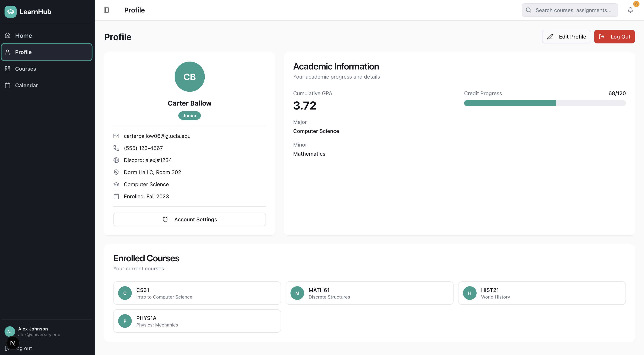Click the round N badge icon
Screen dimensions: 644x355
[12, 343]
